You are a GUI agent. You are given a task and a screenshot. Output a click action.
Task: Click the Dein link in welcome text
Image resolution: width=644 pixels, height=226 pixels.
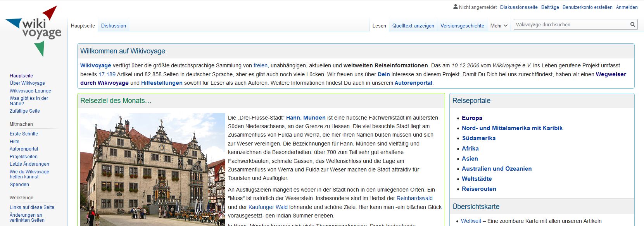click(384, 74)
